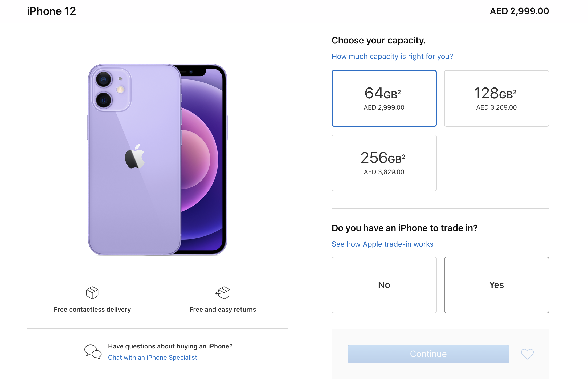Click the free contactless delivery box icon
The width and height of the screenshot is (588, 385).
[92, 293]
